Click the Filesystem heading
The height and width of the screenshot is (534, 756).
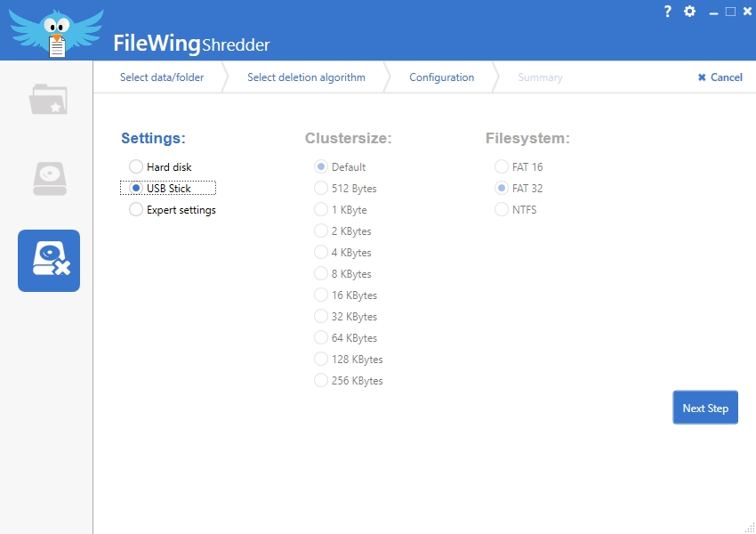(527, 139)
